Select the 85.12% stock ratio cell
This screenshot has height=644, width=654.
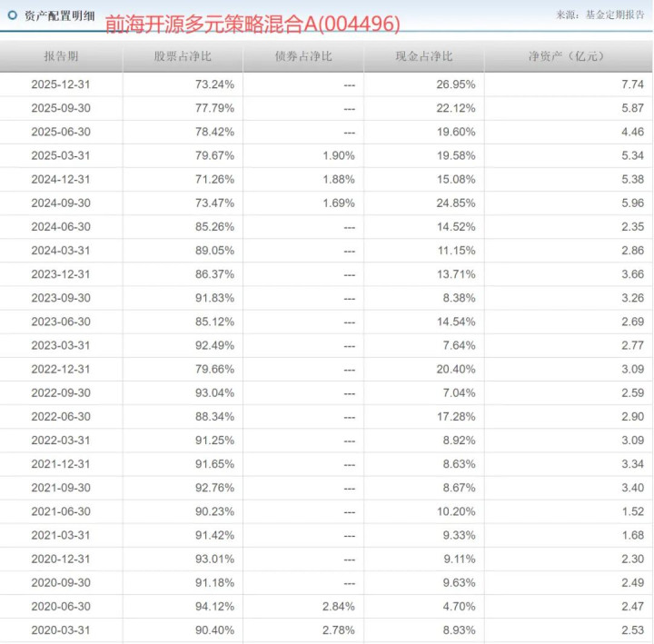(x=214, y=322)
